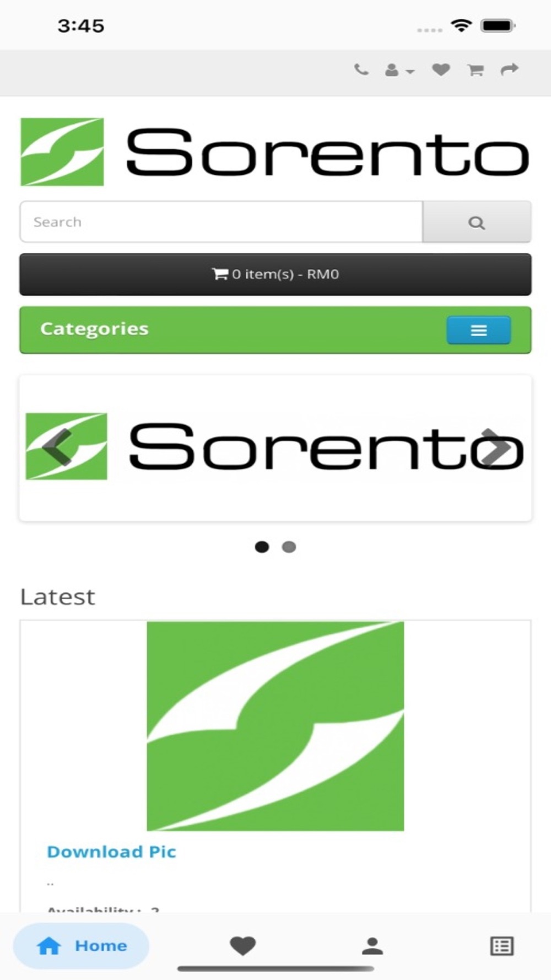Switch to the profile person tab
Screen dimensions: 551x980
pyautogui.click(x=372, y=946)
